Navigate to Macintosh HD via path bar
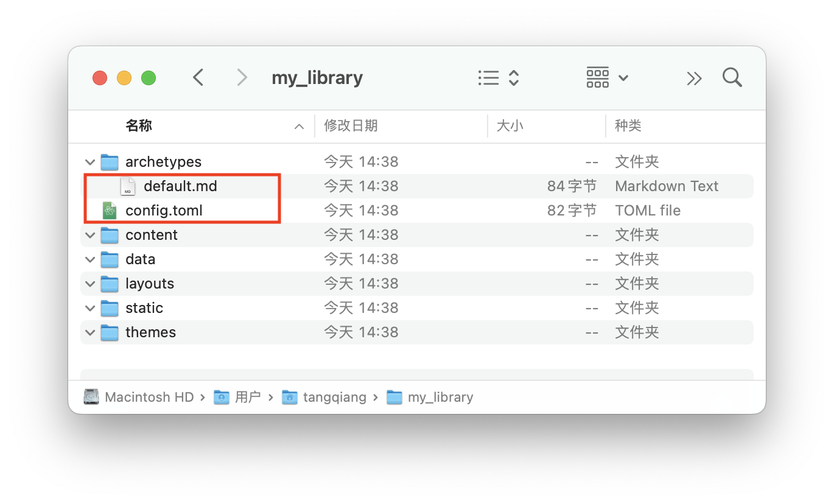Image resolution: width=834 pixels, height=504 pixels. pyautogui.click(x=149, y=397)
